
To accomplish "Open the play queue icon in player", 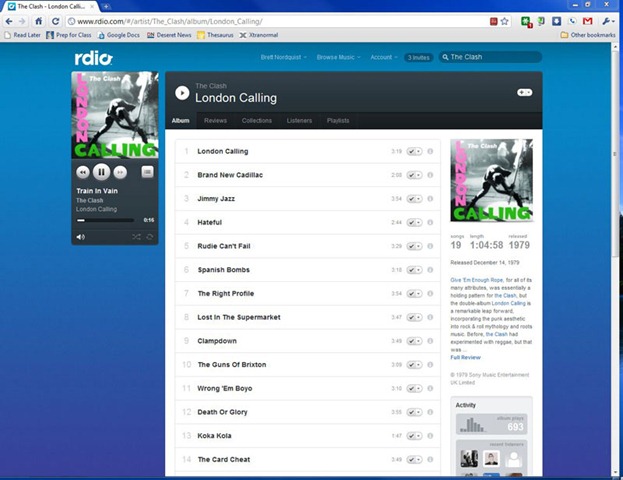I will (x=147, y=172).
